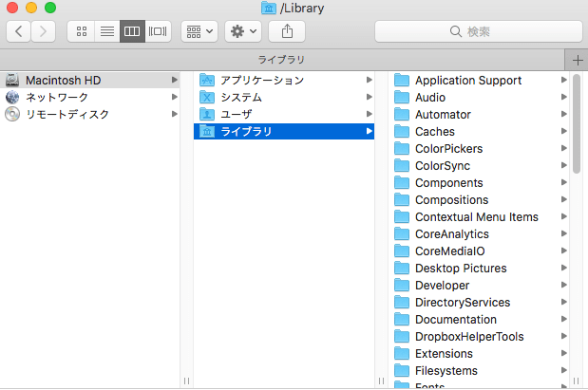Select column view mode
This screenshot has height=390, width=588.
point(132,31)
